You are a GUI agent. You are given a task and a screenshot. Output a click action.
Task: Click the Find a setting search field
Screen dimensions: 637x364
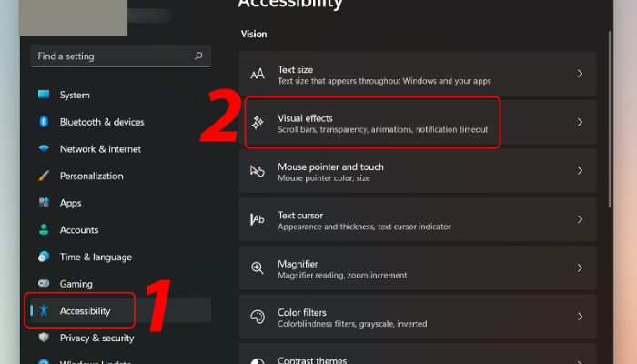(x=109, y=56)
